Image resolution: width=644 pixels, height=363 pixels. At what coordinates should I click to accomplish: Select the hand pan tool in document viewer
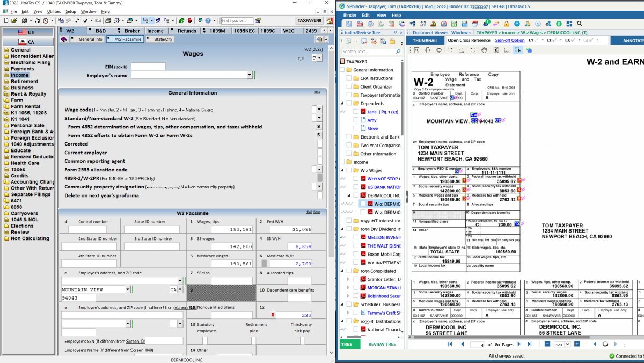point(484,50)
